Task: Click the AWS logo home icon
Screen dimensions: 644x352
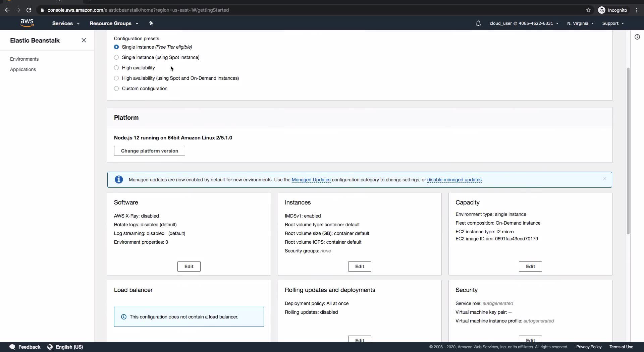Action: (x=27, y=23)
